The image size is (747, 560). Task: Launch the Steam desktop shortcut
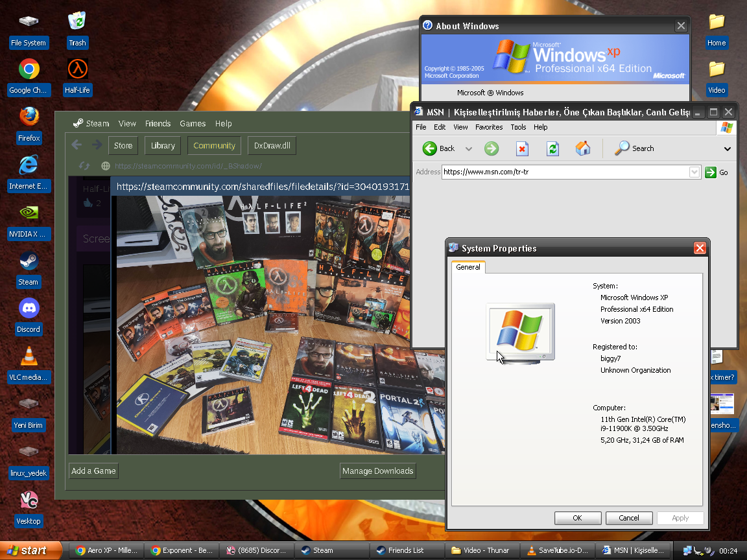coord(29,270)
